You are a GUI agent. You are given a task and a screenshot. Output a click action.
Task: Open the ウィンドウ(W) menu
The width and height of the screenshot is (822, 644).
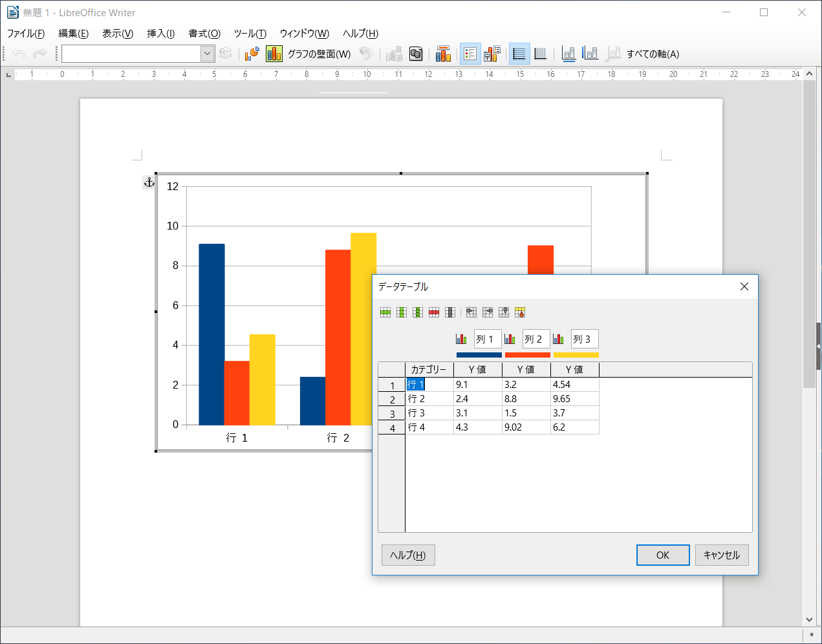(x=304, y=34)
